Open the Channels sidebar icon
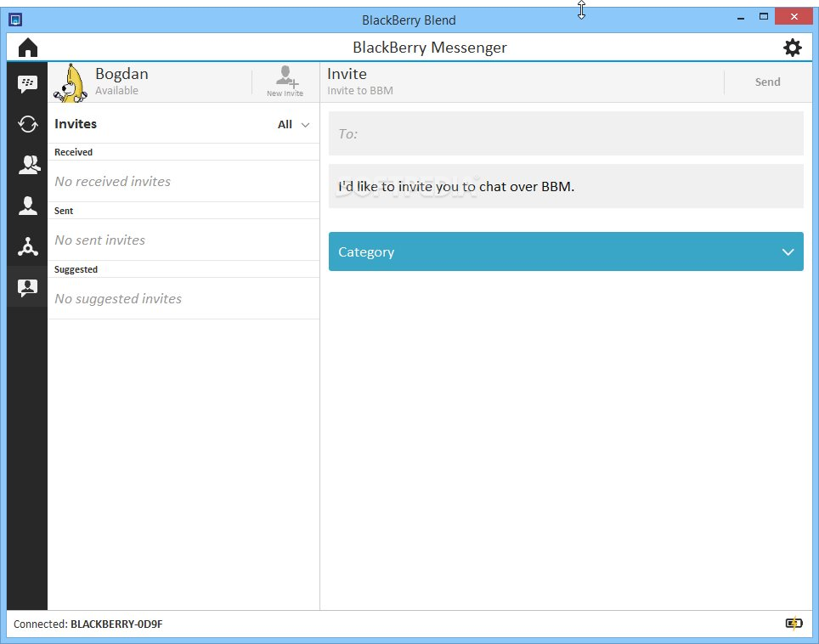Viewport: 819px width, 644px height. (28, 246)
